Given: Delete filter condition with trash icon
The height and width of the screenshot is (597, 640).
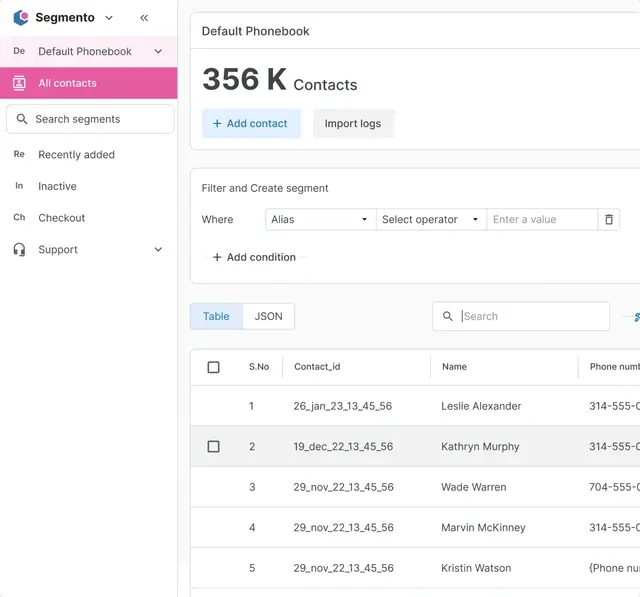Looking at the screenshot, I should 609,220.
